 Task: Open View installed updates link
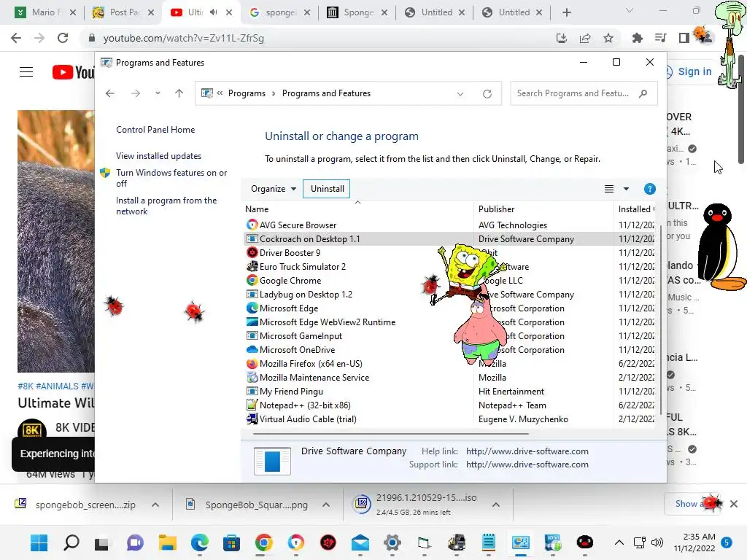[158, 156]
